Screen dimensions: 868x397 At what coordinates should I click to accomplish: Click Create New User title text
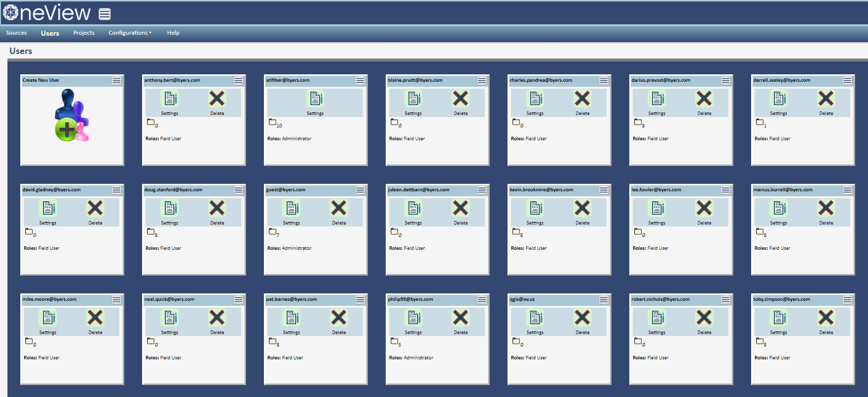click(x=41, y=80)
